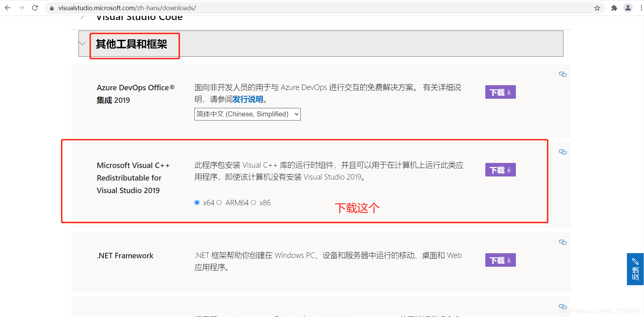Bookmark this page with the star
This screenshot has height=317, width=644.
[x=597, y=8]
